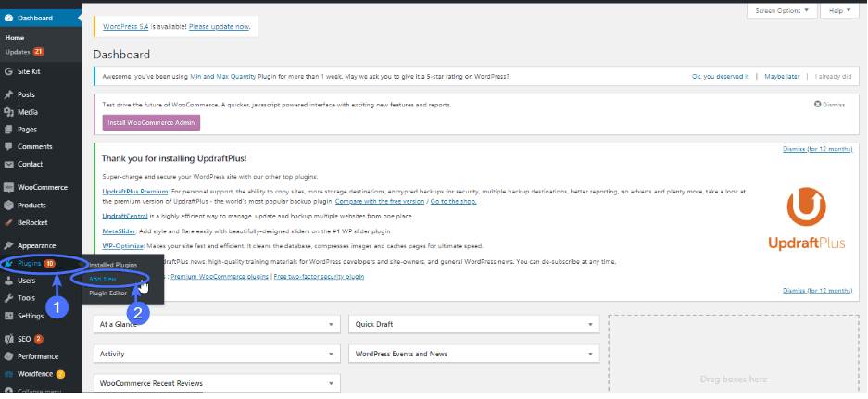Screen dimensions: 868x399
Task: Click Compare with the free version
Action: coord(380,201)
